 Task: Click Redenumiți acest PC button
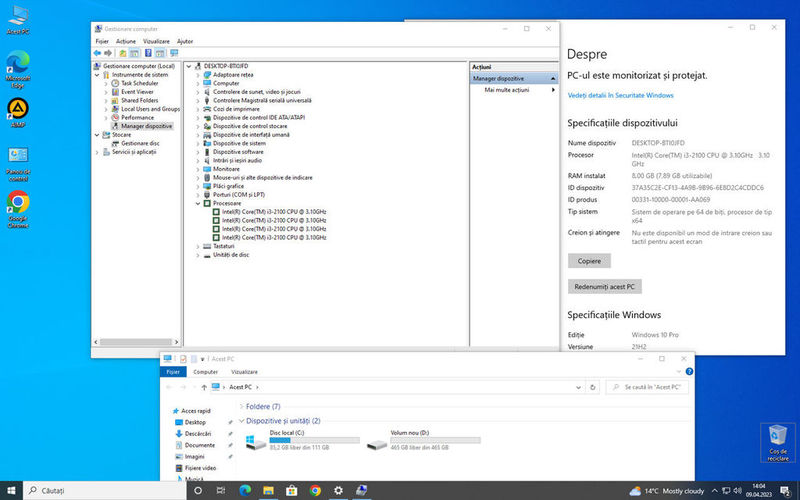tap(605, 287)
